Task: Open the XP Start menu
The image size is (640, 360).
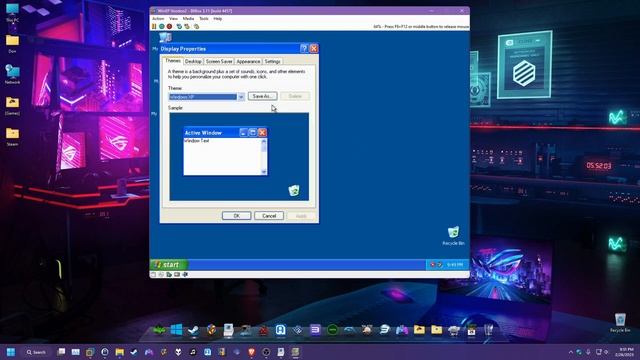Action: 169,264
